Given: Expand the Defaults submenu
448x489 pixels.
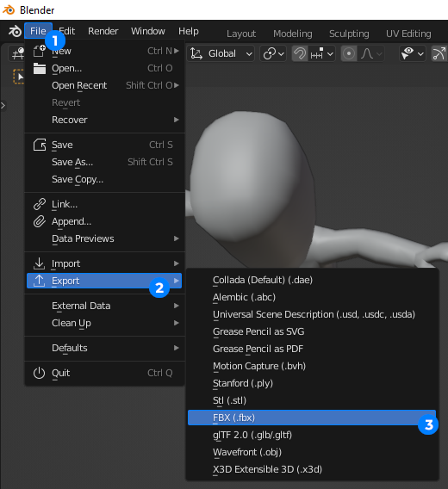Looking at the screenshot, I should click(104, 348).
